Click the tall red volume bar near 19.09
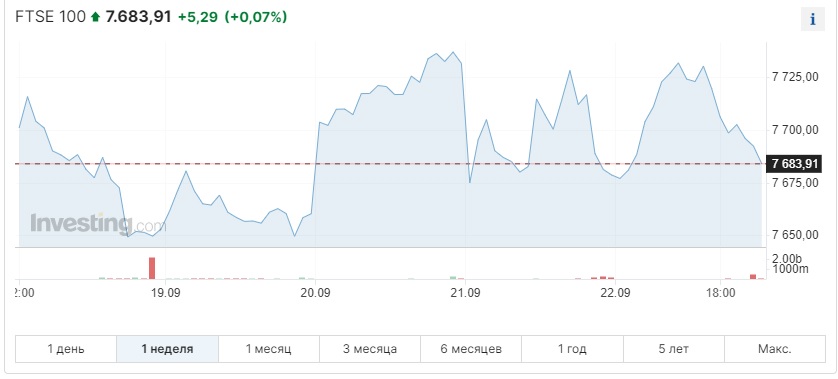Screen dimensions: 838x379 (152, 268)
